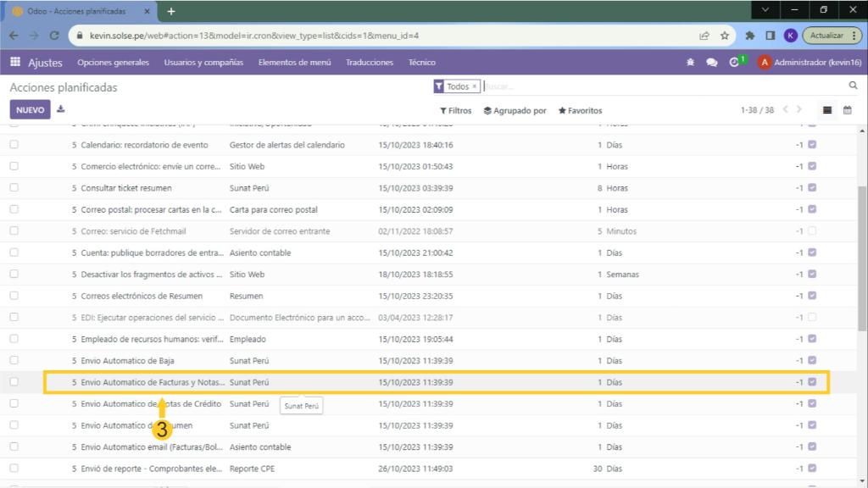
Task: Remove the Todos filter tag
Action: click(475, 86)
